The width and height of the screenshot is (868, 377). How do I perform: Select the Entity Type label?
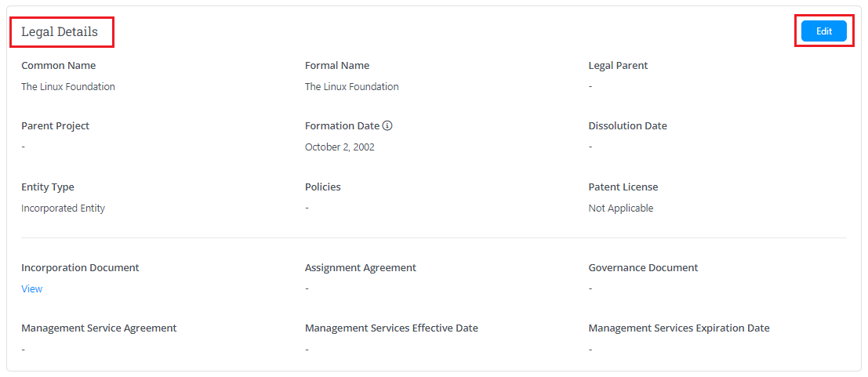coord(48,187)
